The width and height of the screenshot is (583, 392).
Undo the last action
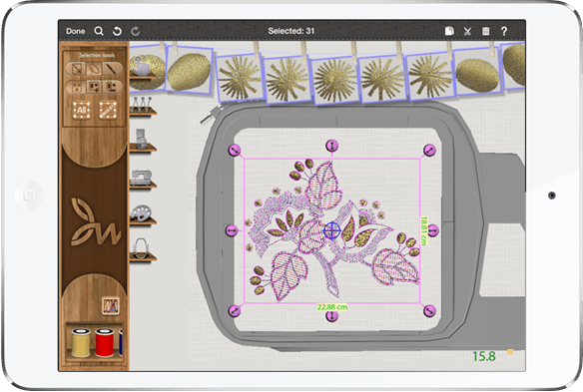point(117,31)
